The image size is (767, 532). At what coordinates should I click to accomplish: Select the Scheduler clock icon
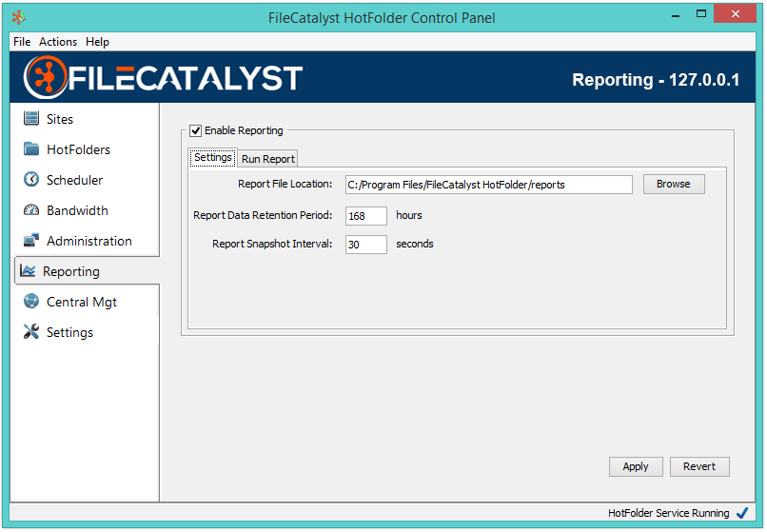pyautogui.click(x=30, y=180)
